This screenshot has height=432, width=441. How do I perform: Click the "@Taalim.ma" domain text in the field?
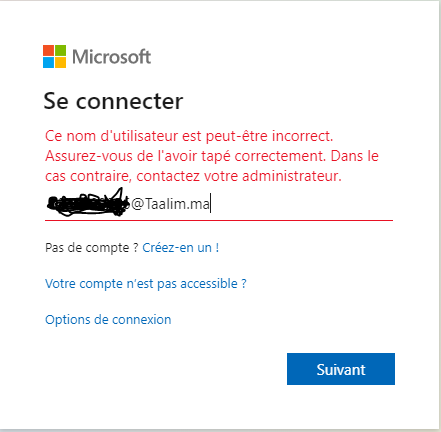pos(170,204)
